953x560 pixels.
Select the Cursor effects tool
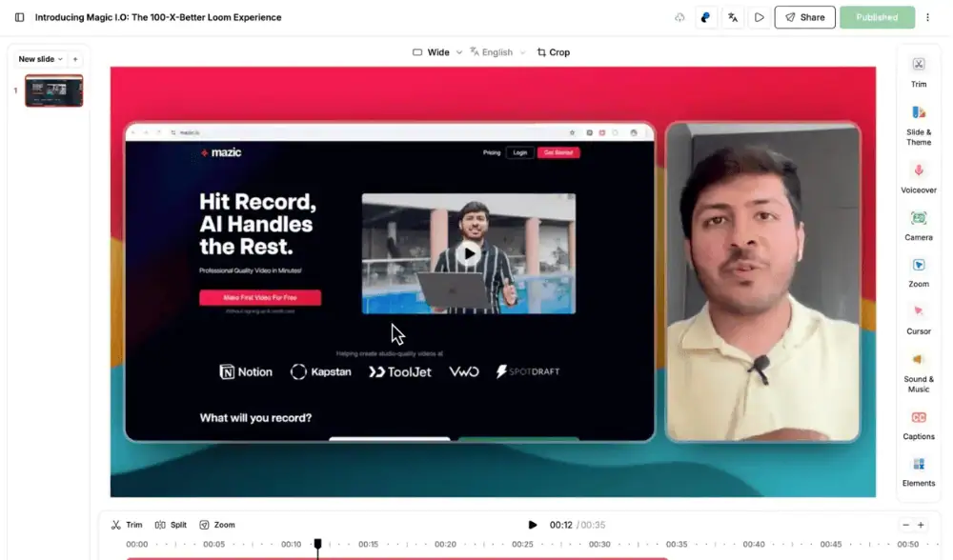[919, 317]
